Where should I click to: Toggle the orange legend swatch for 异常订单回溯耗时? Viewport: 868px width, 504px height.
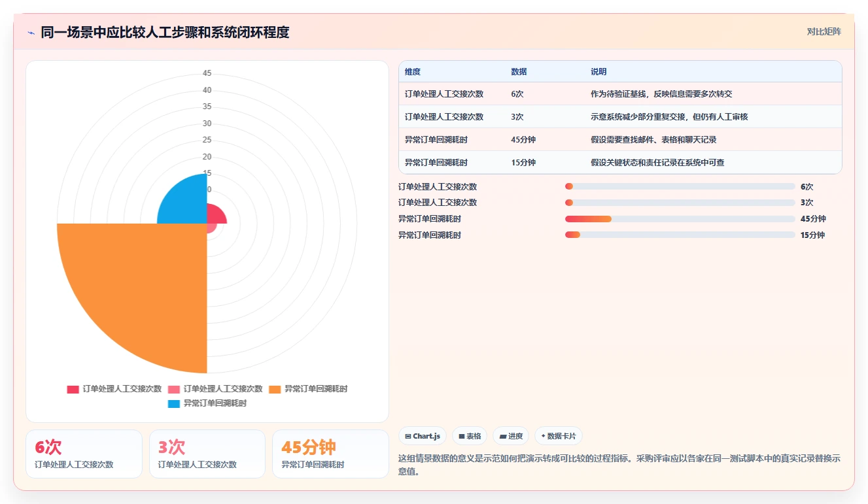[x=275, y=389]
